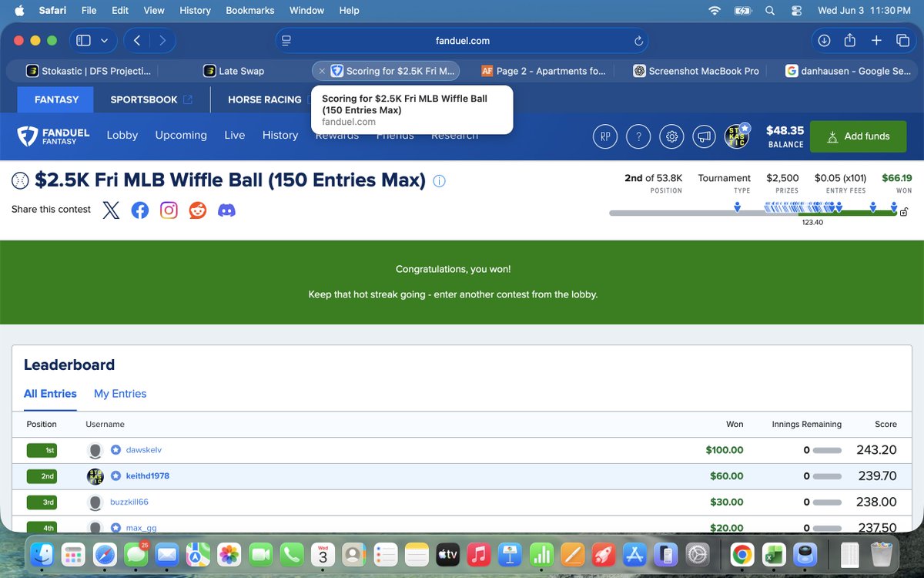The image size is (924, 578).
Task: Show Safari tab overview
Action: click(902, 41)
